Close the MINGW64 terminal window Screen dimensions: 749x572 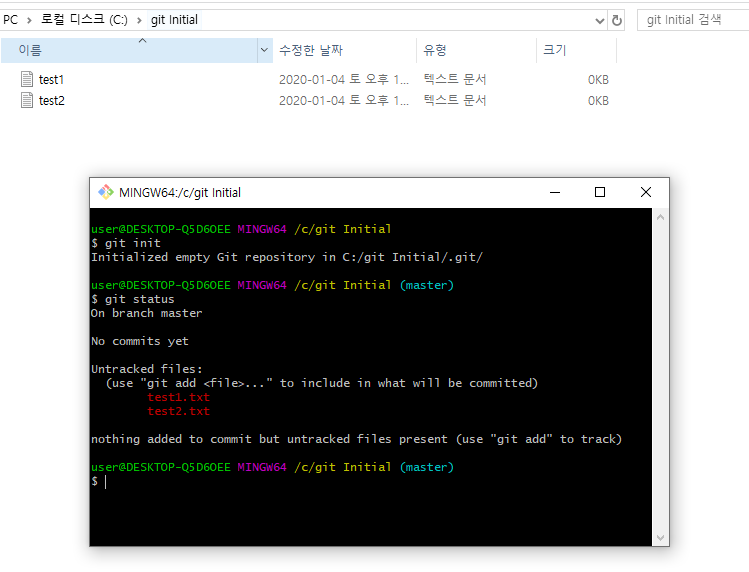coord(646,192)
